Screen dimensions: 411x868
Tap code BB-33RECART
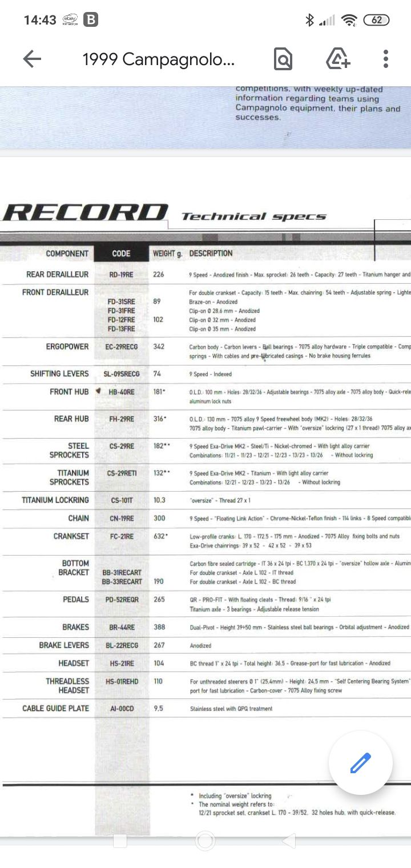click(x=122, y=582)
